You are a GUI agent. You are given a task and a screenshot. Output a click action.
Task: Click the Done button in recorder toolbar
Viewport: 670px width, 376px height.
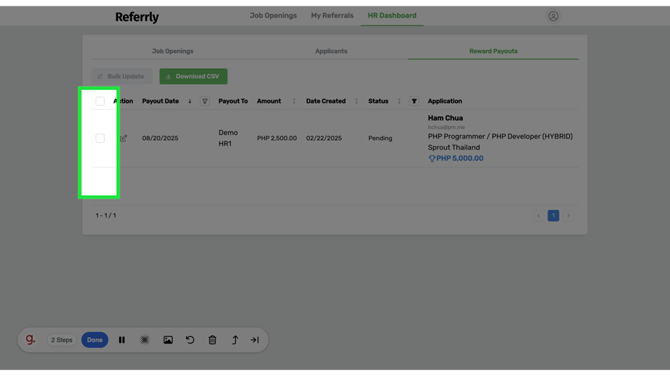click(94, 340)
